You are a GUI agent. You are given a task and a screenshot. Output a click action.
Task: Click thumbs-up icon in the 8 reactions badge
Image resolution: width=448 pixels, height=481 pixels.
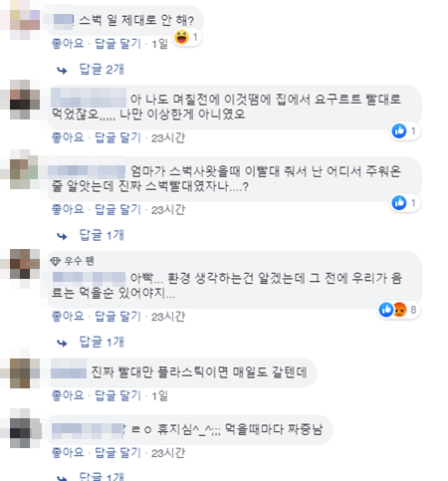tap(386, 310)
